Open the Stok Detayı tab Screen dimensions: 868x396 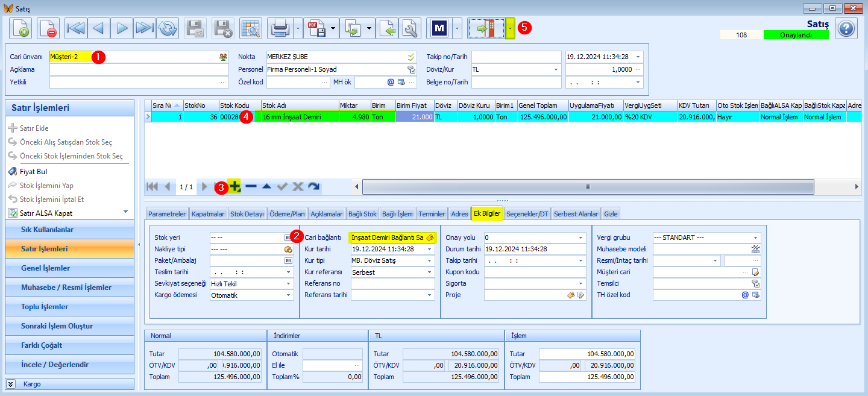[x=247, y=213]
